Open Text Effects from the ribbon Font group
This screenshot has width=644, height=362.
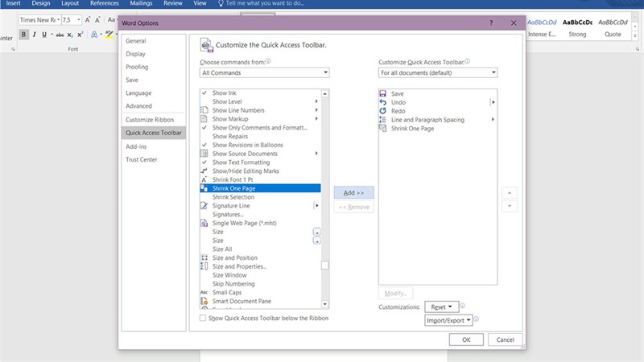(94, 35)
